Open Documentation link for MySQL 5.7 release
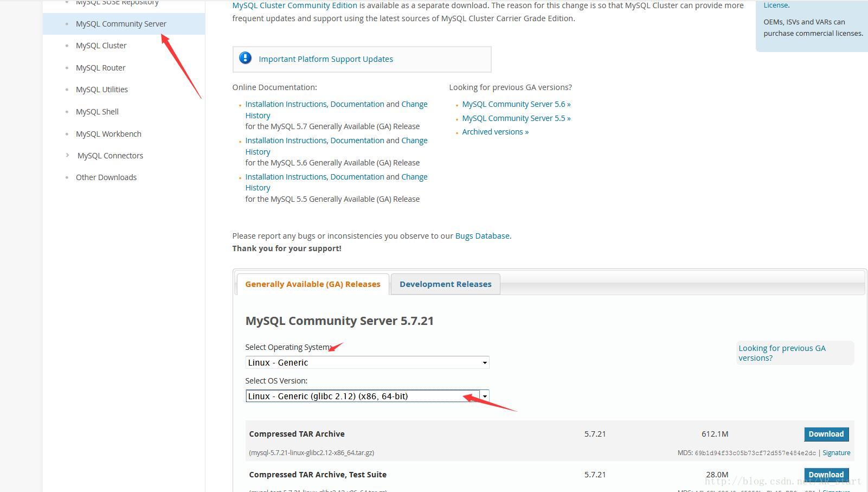This screenshot has width=868, height=492. (357, 104)
